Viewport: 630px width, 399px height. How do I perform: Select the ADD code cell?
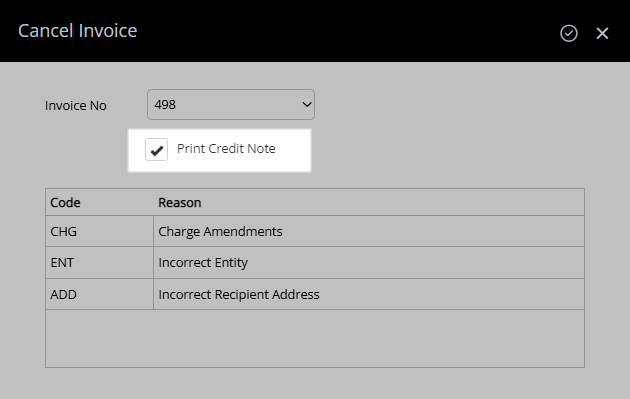tap(100, 294)
